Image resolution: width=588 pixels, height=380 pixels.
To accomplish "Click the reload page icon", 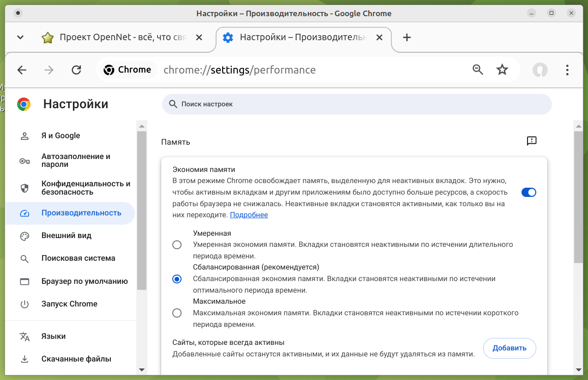I will click(x=76, y=70).
